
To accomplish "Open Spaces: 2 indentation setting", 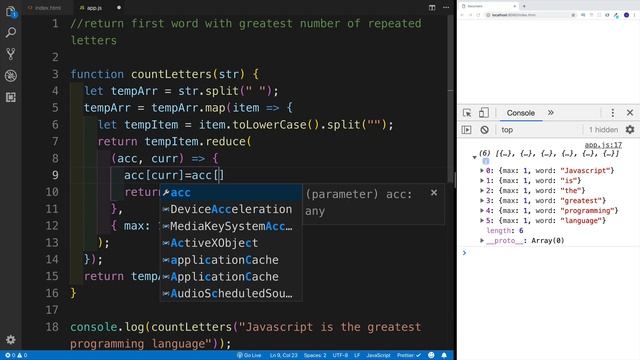I will point(315,355).
